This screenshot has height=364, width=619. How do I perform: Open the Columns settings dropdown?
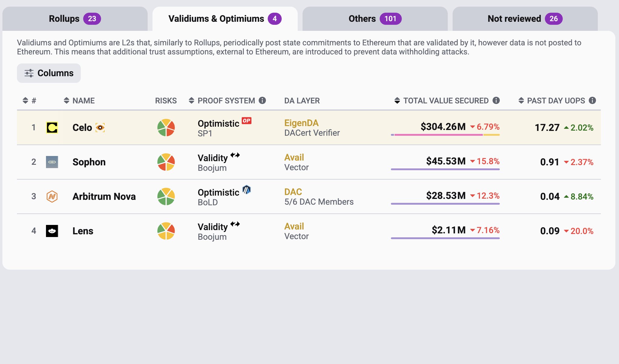click(x=49, y=73)
